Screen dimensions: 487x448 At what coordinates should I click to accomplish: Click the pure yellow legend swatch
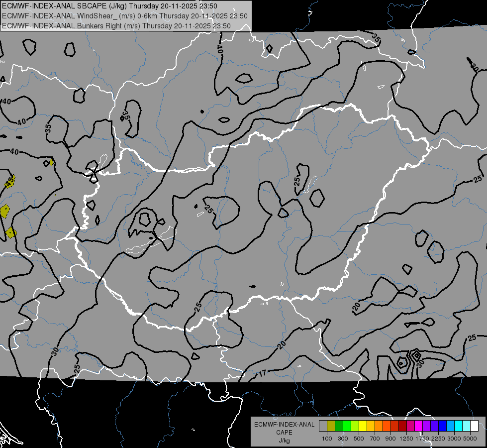coord(363,426)
